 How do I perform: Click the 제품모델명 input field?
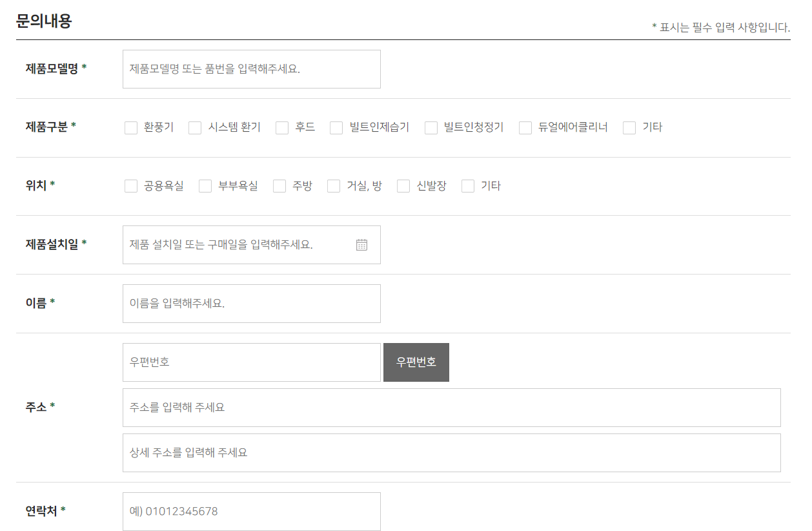tap(251, 68)
